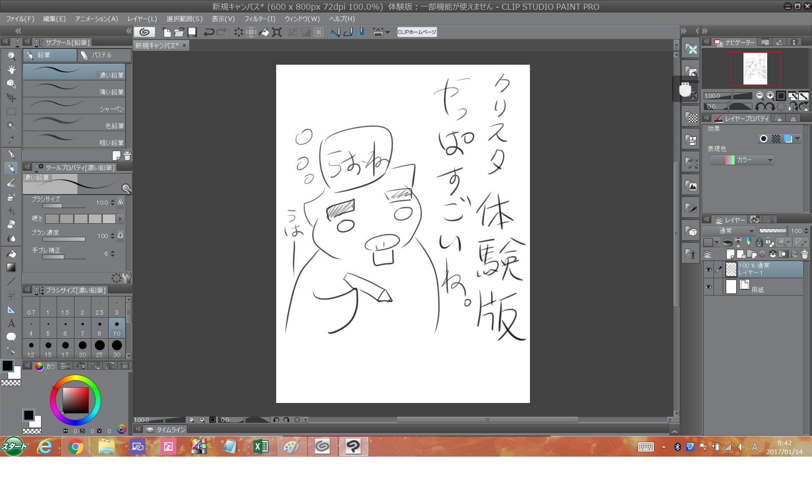The height and width of the screenshot is (504, 812).
Task: Select the 薄い鉛筆 brush preset
Action: coord(74,89)
